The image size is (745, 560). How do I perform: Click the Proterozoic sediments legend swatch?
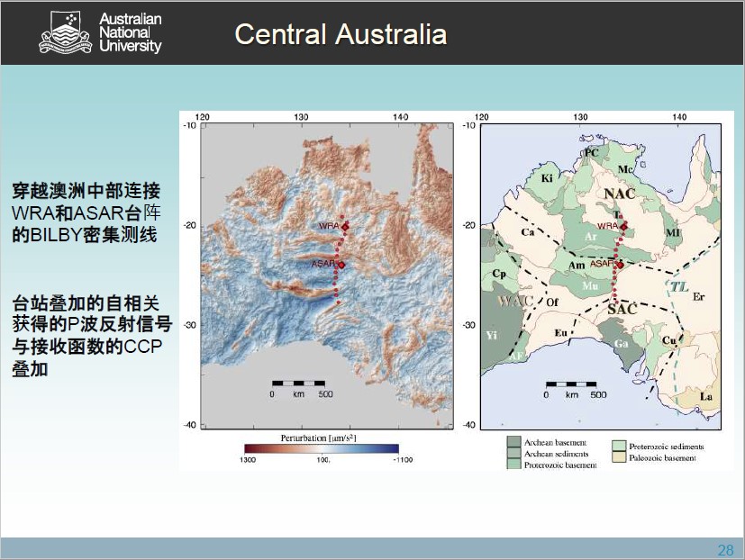click(x=619, y=446)
